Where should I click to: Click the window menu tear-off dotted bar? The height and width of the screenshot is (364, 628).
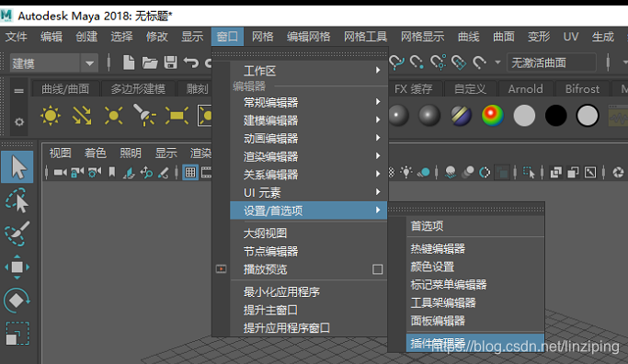pos(300,53)
